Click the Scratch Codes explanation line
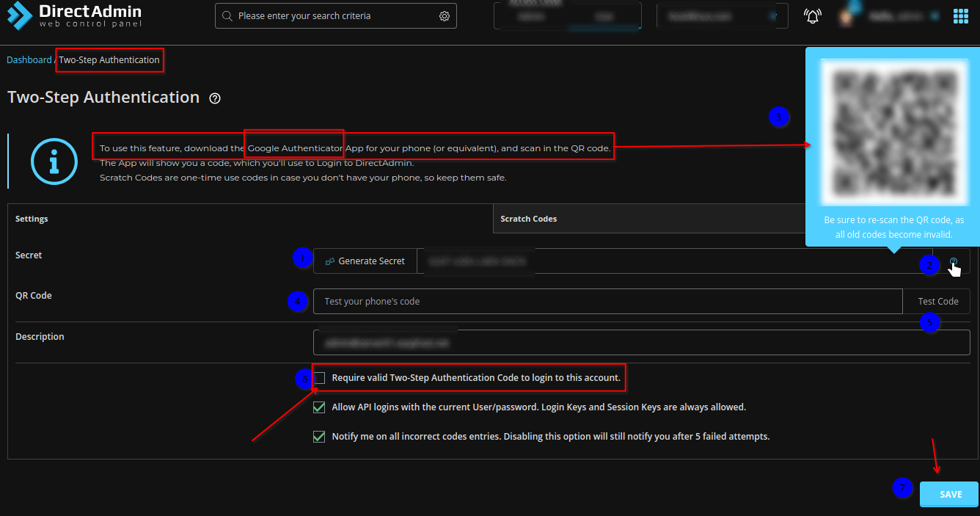Image resolution: width=980 pixels, height=516 pixels. (x=303, y=178)
